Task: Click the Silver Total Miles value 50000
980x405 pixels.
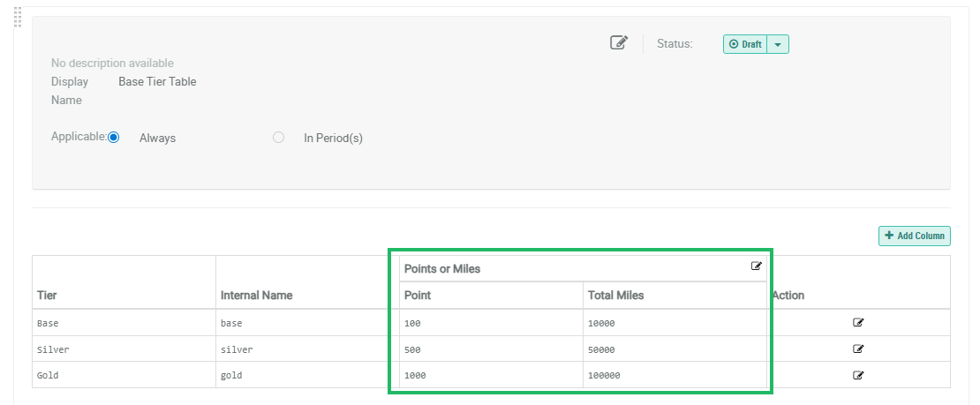Action: [603, 349]
